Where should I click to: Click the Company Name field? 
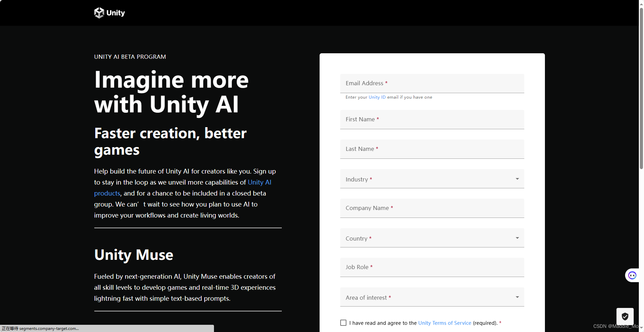click(432, 208)
